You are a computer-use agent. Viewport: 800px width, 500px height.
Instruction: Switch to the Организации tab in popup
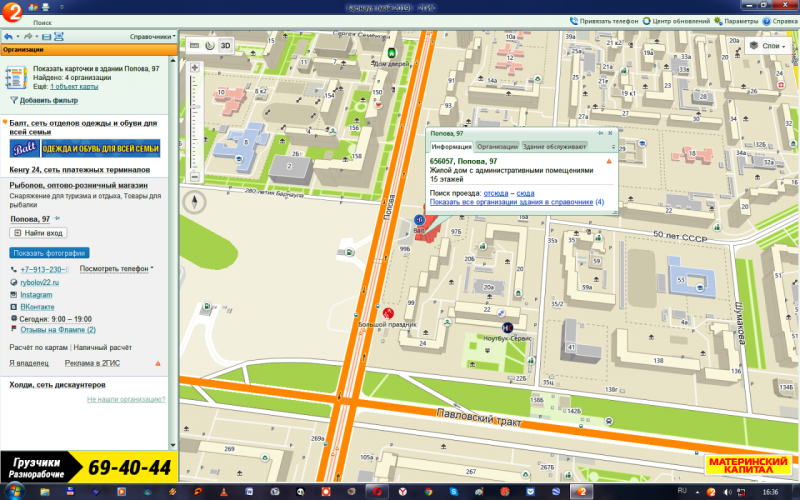click(496, 146)
